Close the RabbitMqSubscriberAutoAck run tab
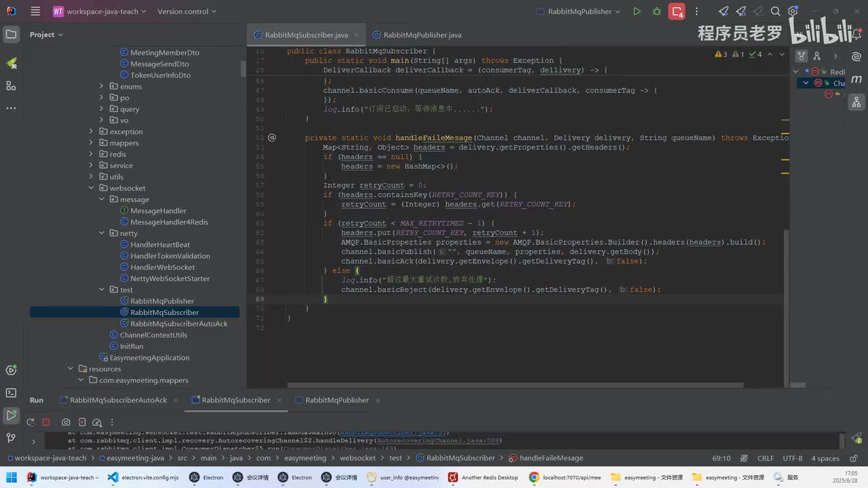 click(175, 400)
